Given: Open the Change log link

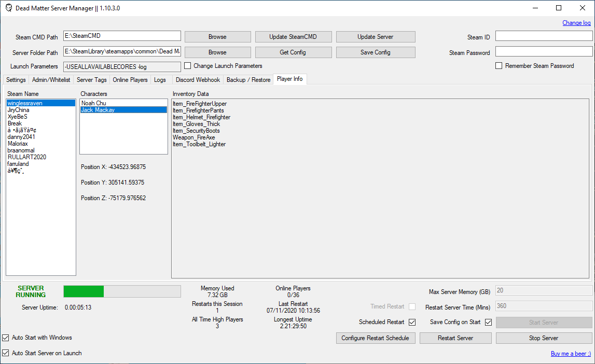Looking at the screenshot, I should tap(576, 23).
